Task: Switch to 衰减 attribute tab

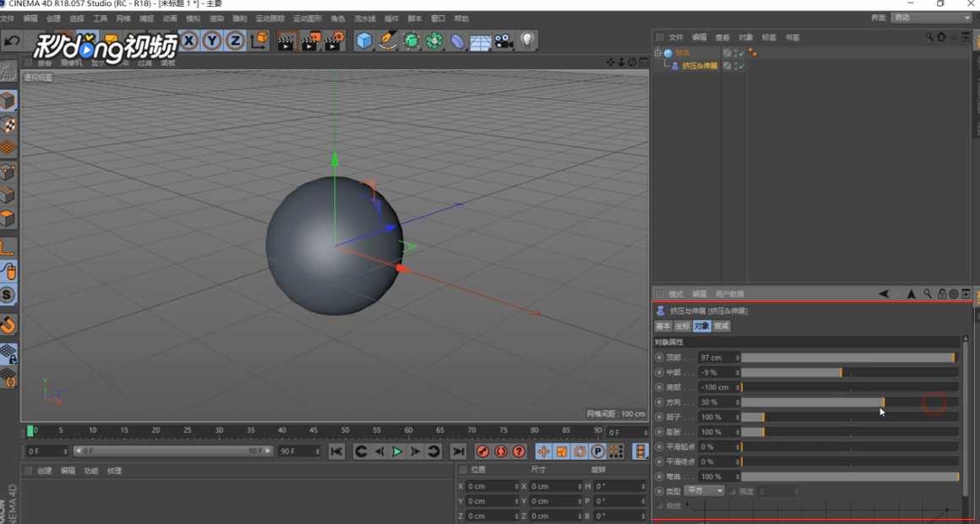Action: [x=721, y=325]
